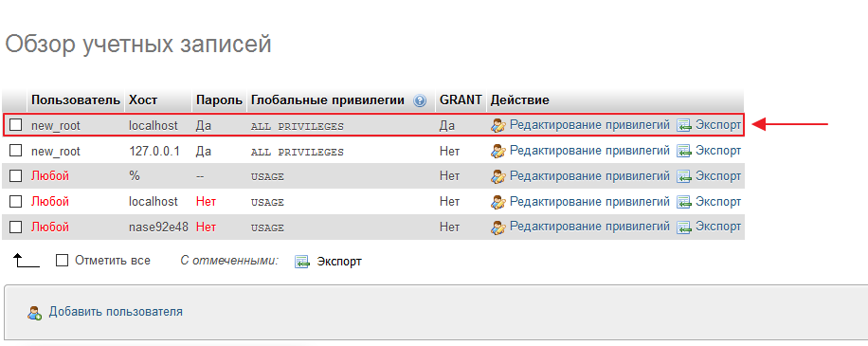Open Редактирование привилегий for new_root at 127.0.0.1
868x346 pixels.
click(x=589, y=151)
